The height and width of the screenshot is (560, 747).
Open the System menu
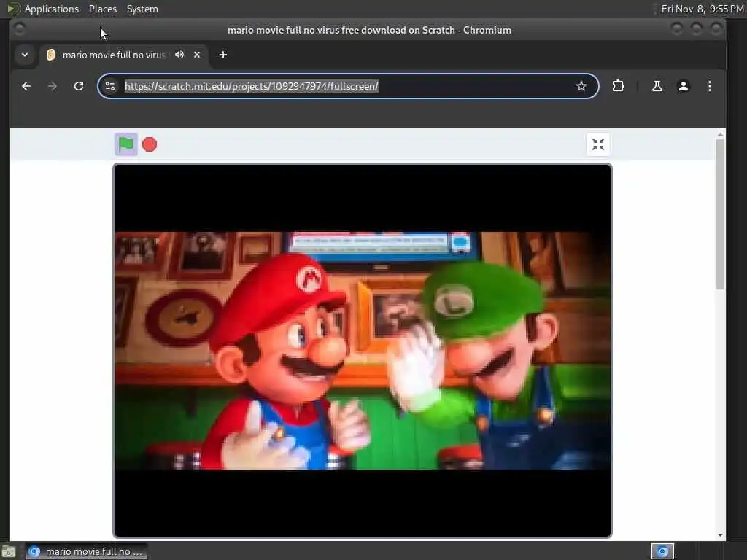pyautogui.click(x=142, y=9)
